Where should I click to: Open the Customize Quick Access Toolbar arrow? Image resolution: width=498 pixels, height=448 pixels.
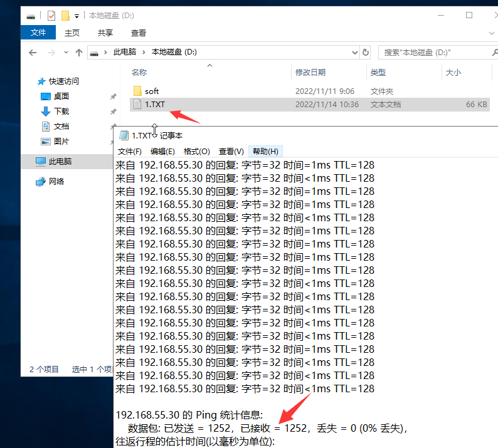(x=77, y=16)
